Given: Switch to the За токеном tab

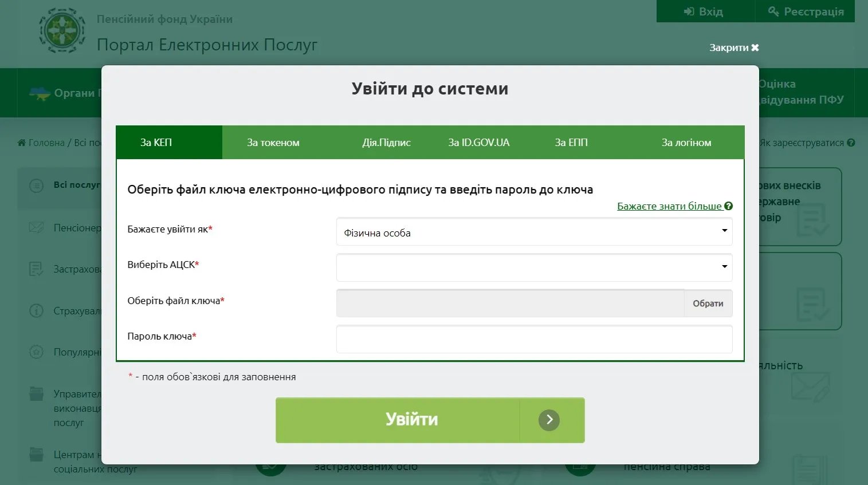Looking at the screenshot, I should point(273,143).
